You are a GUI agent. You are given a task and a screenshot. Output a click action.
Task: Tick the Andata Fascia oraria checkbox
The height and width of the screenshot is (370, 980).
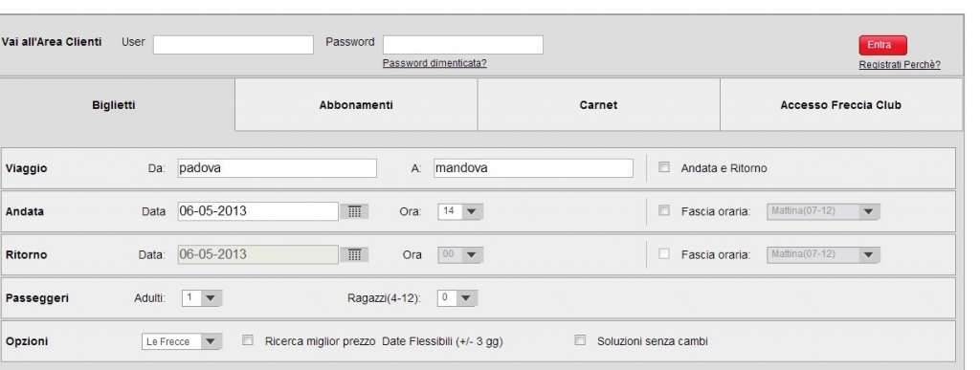[664, 211]
